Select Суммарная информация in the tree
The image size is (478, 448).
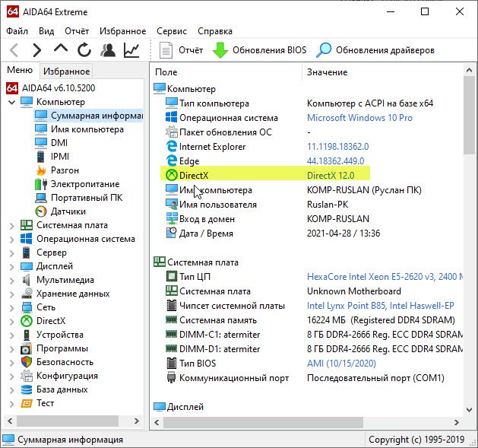pos(88,116)
